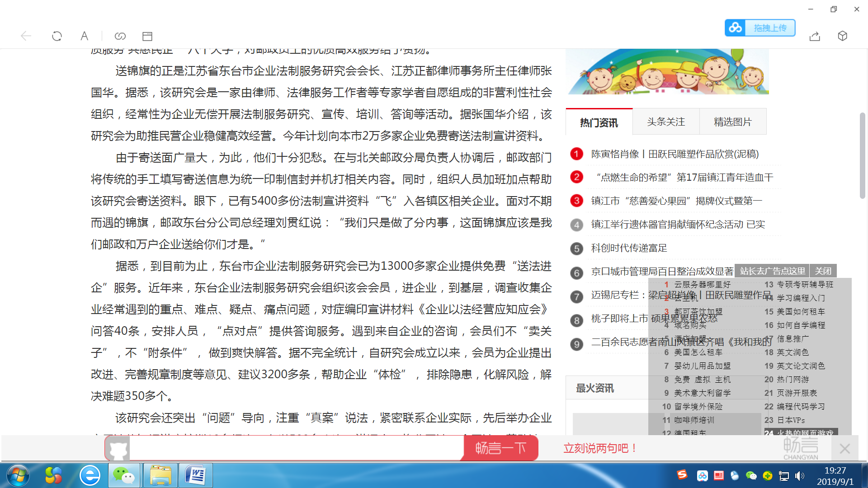Image resolution: width=868 pixels, height=488 pixels.
Task: Click ad link 免费 虚拟 主机
Action: (703, 380)
